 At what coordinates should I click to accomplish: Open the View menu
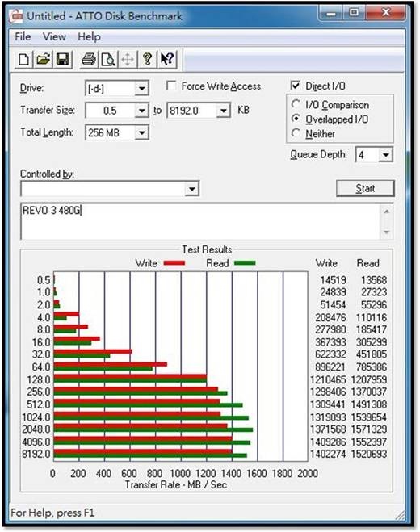[x=54, y=36]
